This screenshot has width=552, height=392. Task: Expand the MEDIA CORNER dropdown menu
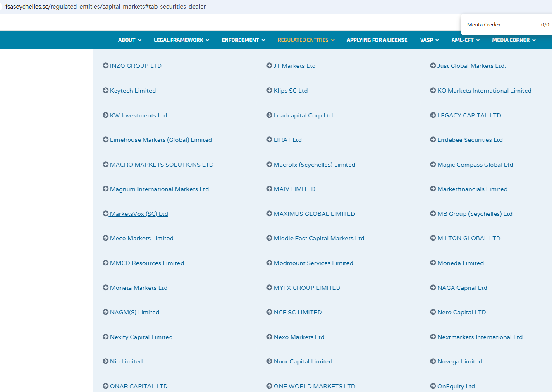pos(514,40)
